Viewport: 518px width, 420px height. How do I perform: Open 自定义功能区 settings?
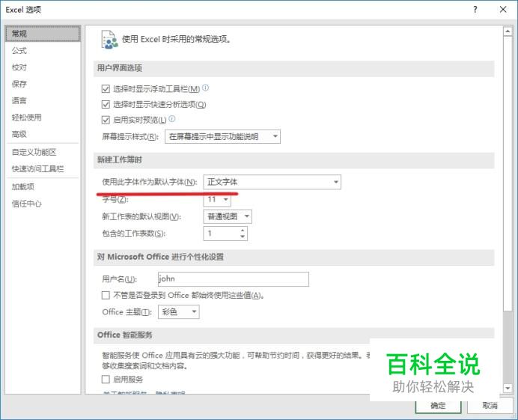[x=34, y=152]
